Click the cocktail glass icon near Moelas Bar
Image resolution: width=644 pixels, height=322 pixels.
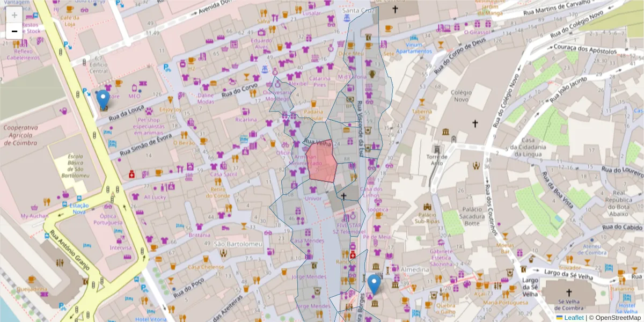pyautogui.click(x=504, y=237)
